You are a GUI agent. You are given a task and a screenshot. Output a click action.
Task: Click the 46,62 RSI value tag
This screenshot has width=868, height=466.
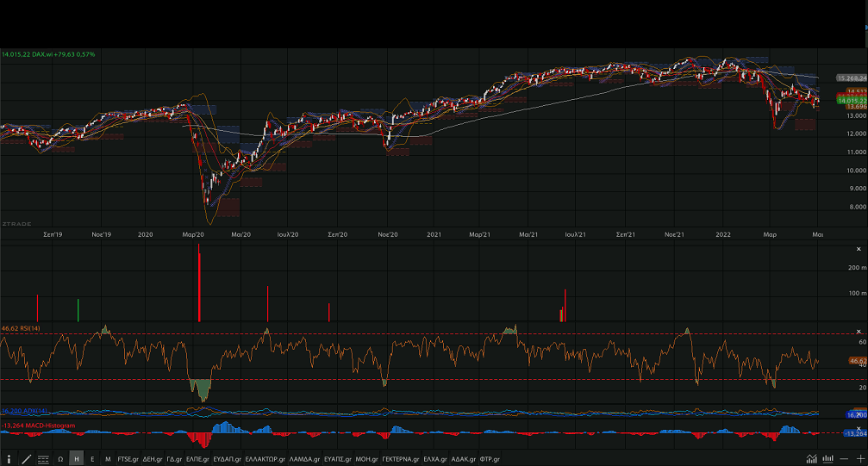[x=858, y=361]
